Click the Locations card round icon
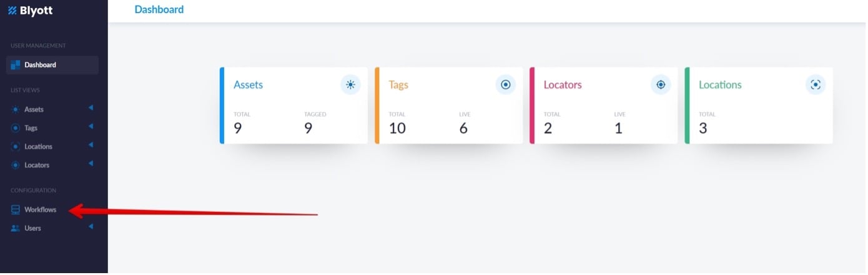This screenshot has height=275, width=868. 816,85
